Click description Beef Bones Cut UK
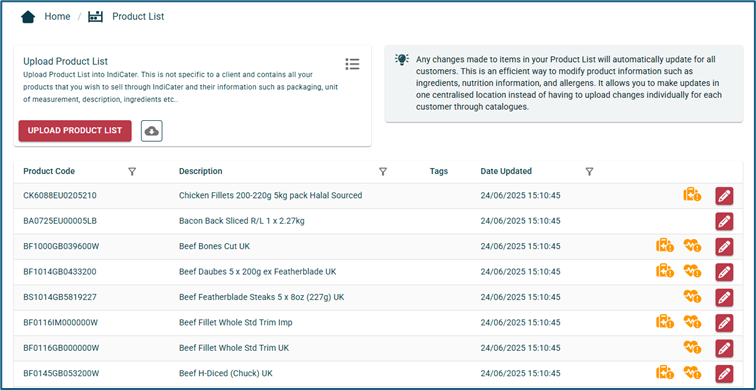 [x=215, y=246]
